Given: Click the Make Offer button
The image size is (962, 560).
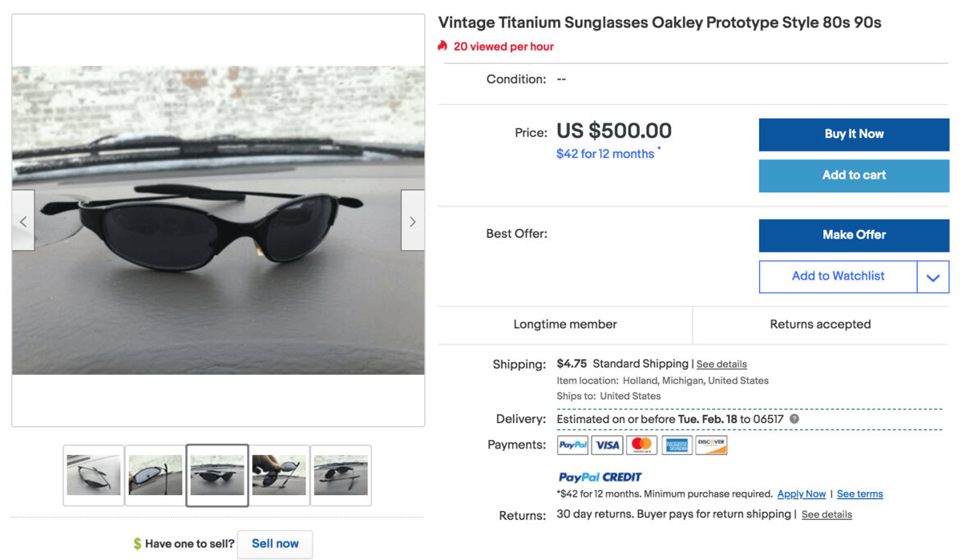Looking at the screenshot, I should tap(854, 235).
